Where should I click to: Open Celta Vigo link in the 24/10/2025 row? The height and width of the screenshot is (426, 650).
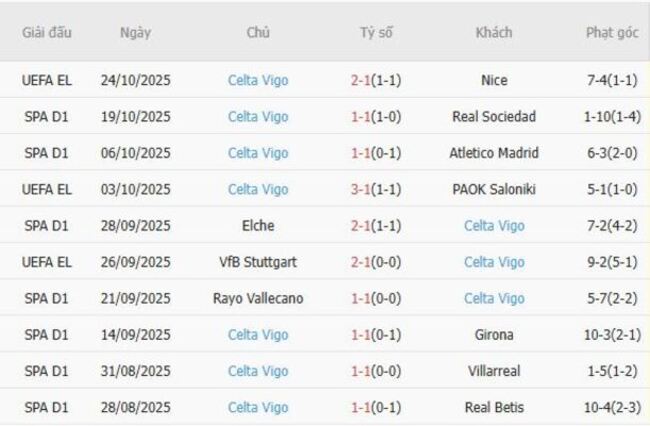(x=258, y=81)
